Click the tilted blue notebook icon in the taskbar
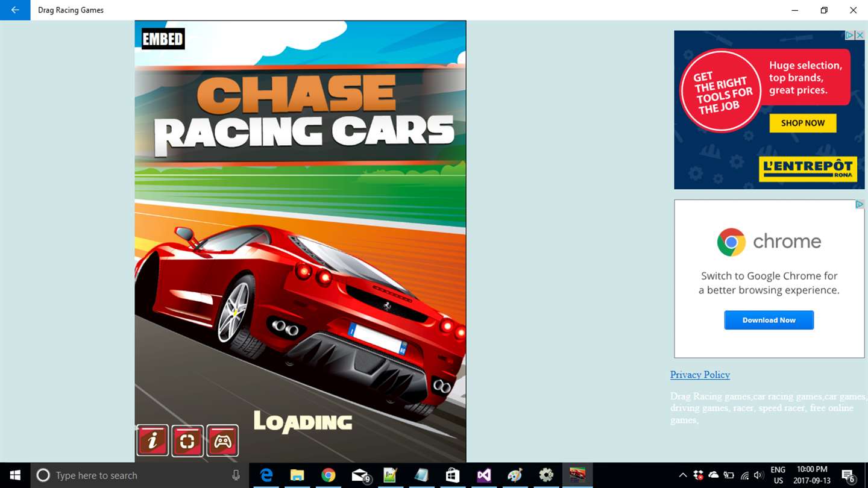The image size is (868, 488). tap(421, 475)
